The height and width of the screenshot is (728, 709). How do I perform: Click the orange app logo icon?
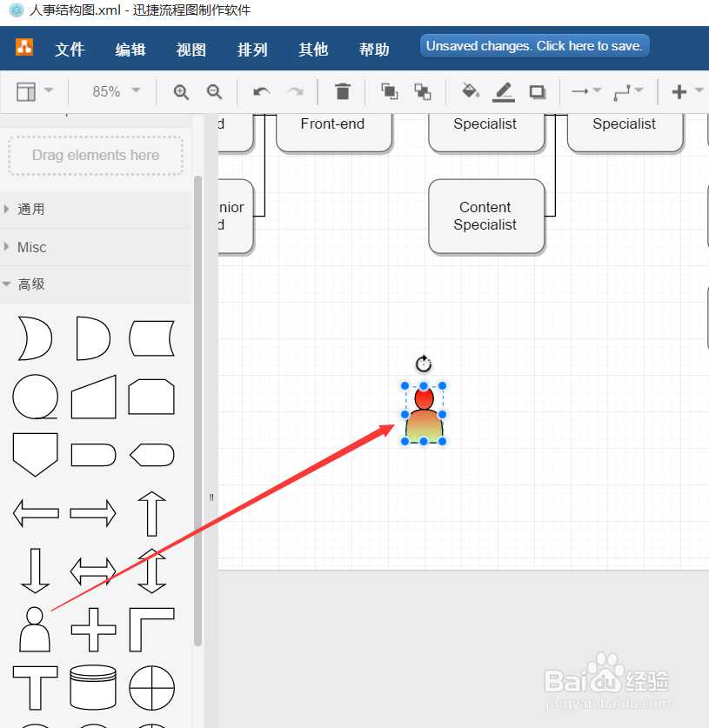point(24,47)
